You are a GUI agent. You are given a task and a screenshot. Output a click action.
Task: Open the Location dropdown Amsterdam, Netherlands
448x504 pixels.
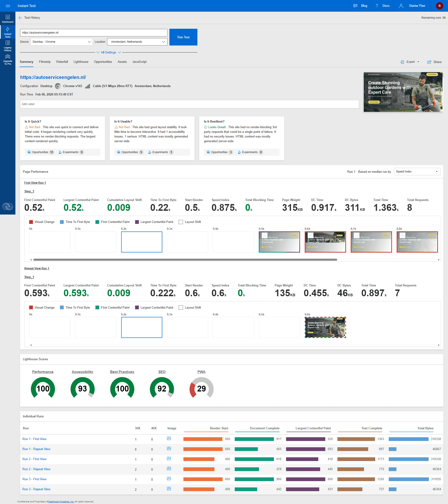click(137, 42)
